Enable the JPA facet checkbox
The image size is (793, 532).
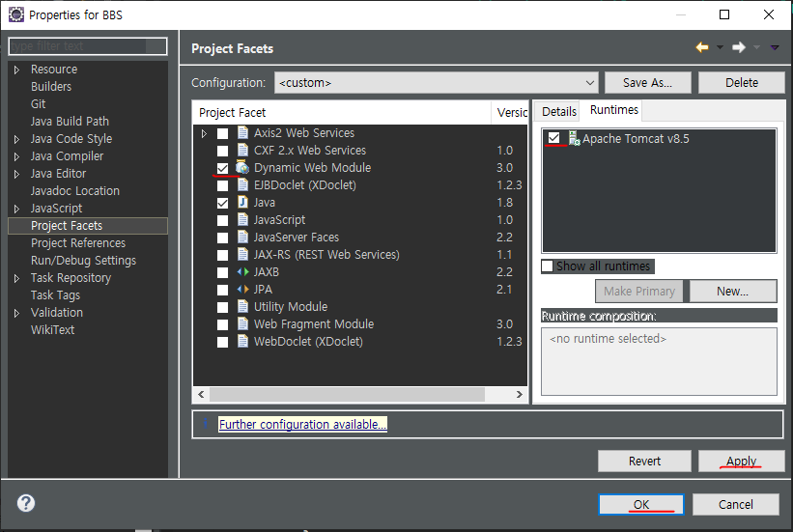[222, 290]
